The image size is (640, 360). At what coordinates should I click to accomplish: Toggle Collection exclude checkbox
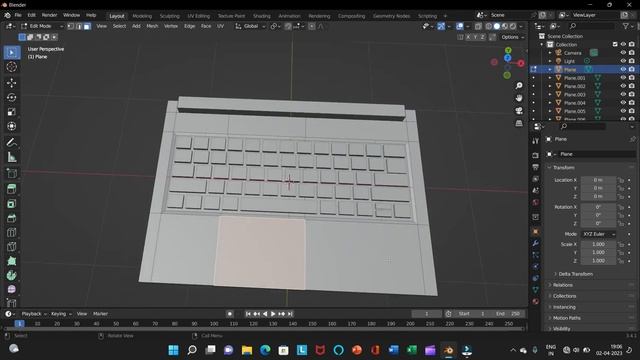click(615, 44)
